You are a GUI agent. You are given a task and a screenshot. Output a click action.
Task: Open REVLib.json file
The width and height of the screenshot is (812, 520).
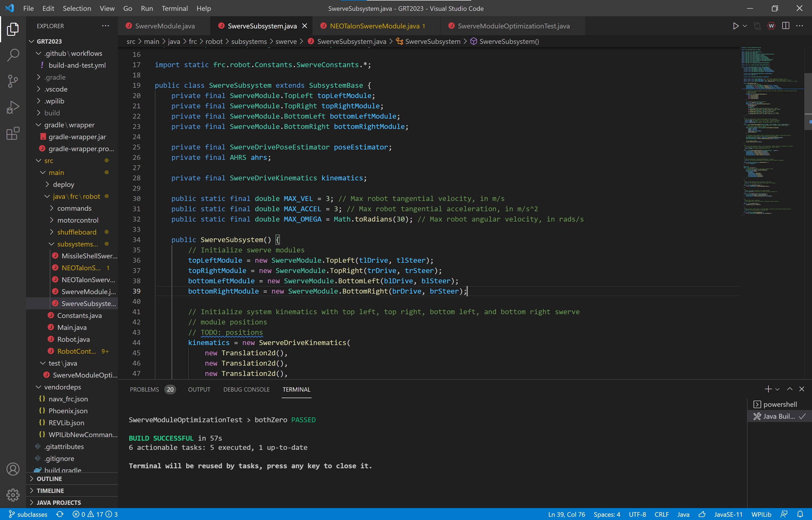72,423
